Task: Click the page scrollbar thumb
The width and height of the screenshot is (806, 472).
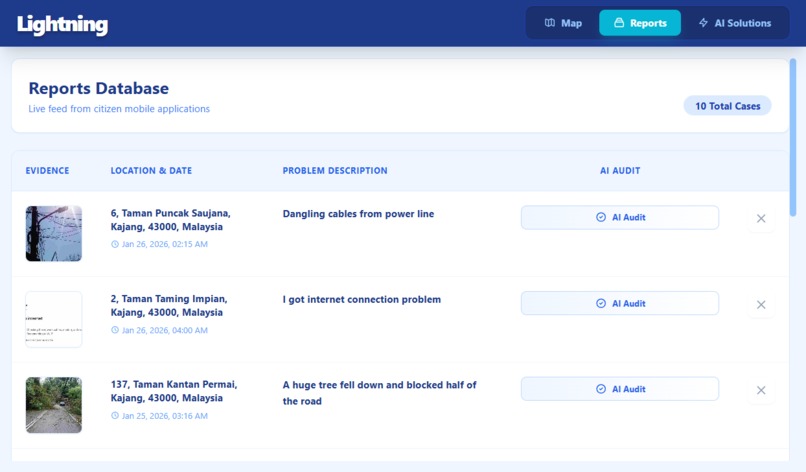Action: (793, 137)
